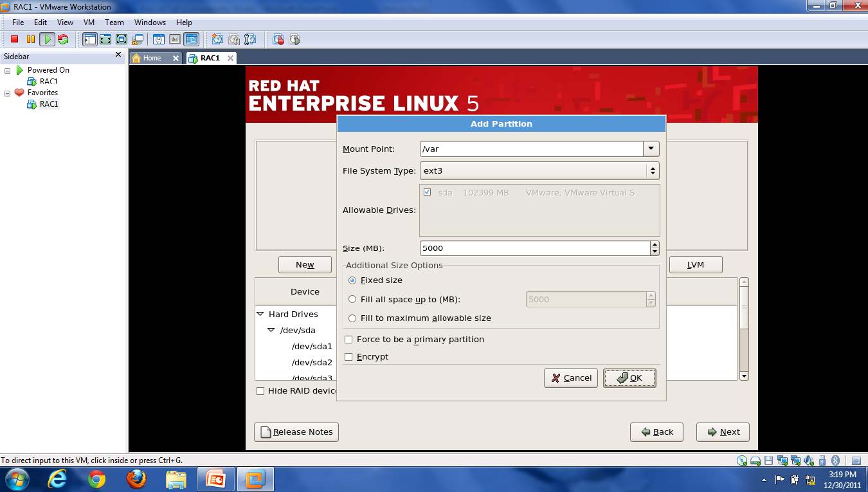Click the floppy device status icon
This screenshot has height=492, width=868.
point(769,460)
